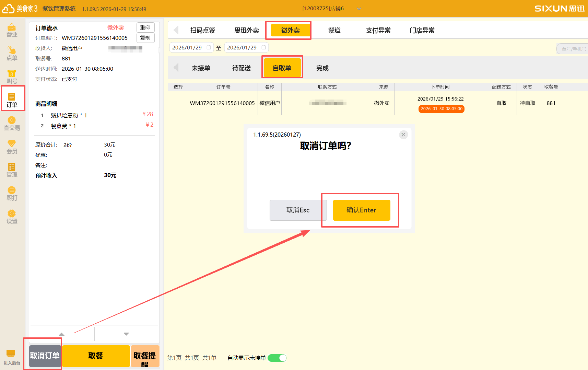Click the 取消Esc button

point(298,210)
